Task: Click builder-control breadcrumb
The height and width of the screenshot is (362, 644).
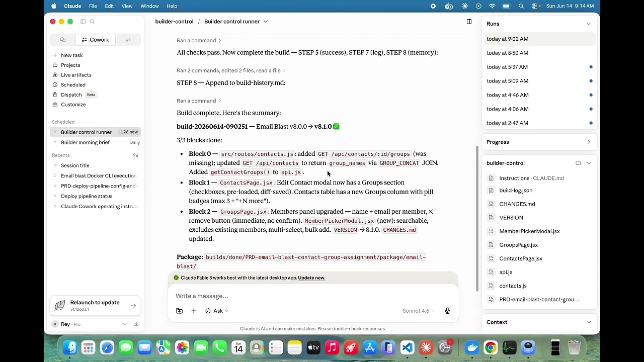Action: (x=174, y=22)
